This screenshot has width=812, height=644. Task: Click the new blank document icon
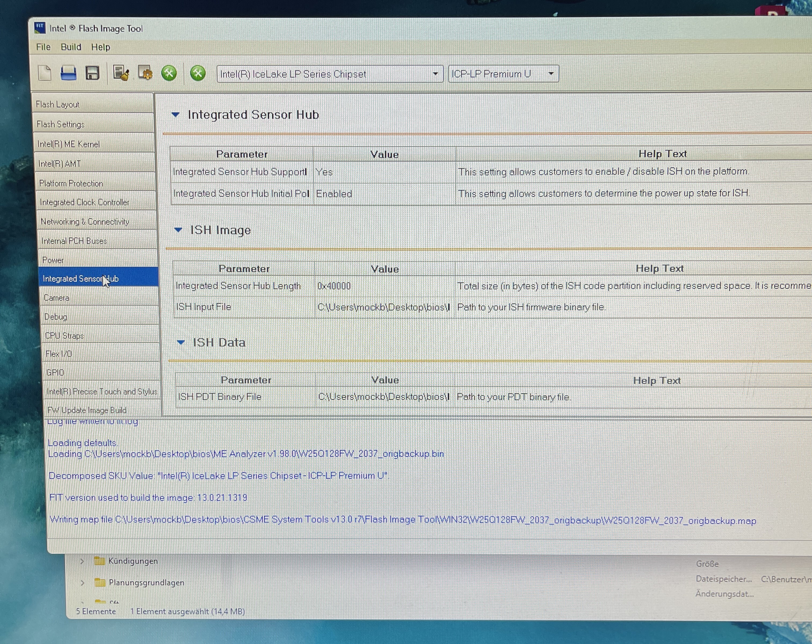coord(45,73)
